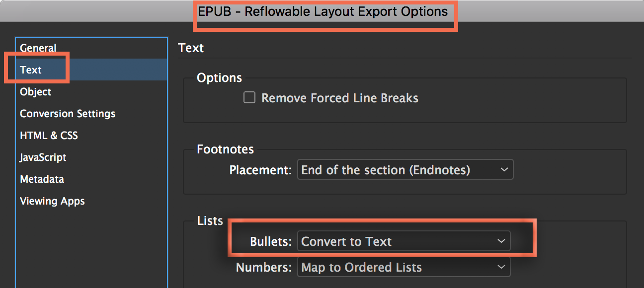The height and width of the screenshot is (288, 644).
Task: Switch to Conversion Settings pane
Action: click(x=68, y=114)
